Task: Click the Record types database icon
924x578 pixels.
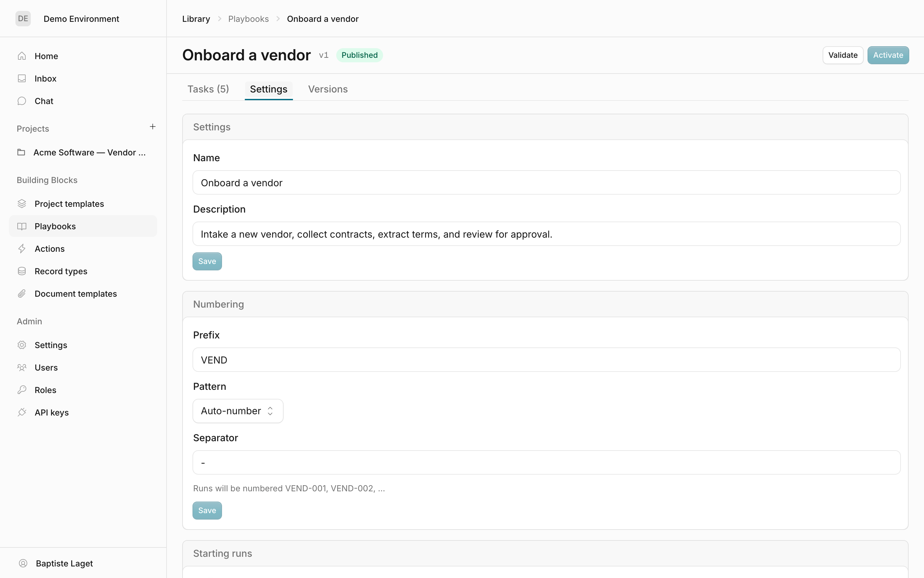Action: (x=22, y=271)
